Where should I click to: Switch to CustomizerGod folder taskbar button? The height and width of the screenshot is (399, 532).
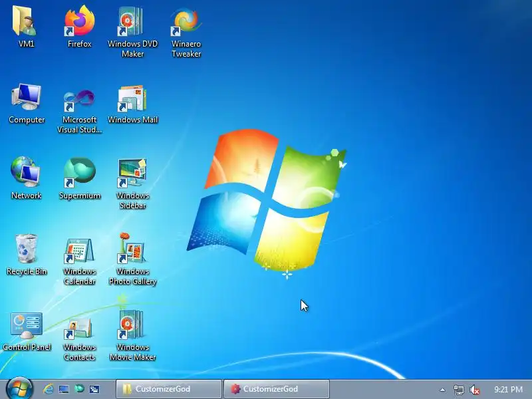(x=169, y=389)
